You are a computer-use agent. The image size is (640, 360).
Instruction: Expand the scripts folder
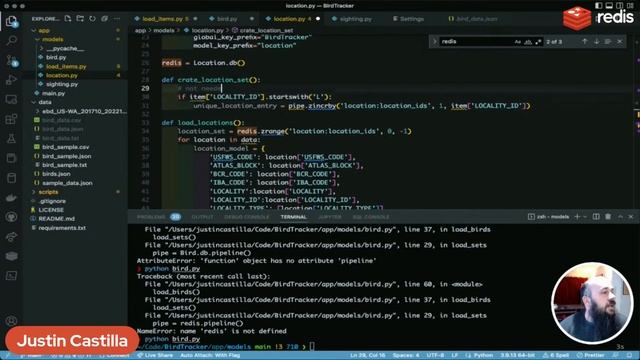coord(34,192)
